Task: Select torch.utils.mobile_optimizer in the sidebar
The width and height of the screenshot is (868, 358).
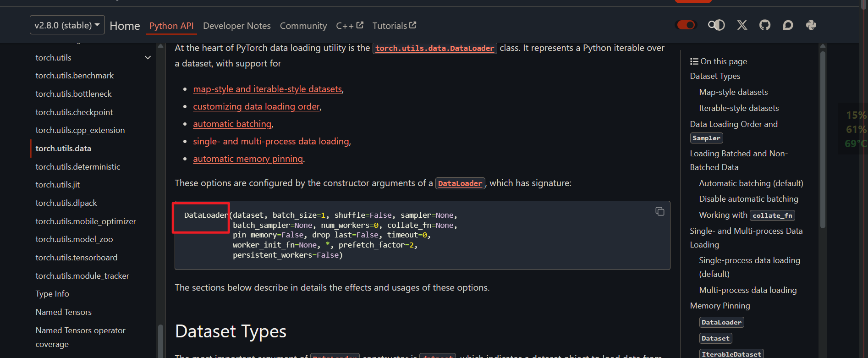Action: tap(86, 221)
